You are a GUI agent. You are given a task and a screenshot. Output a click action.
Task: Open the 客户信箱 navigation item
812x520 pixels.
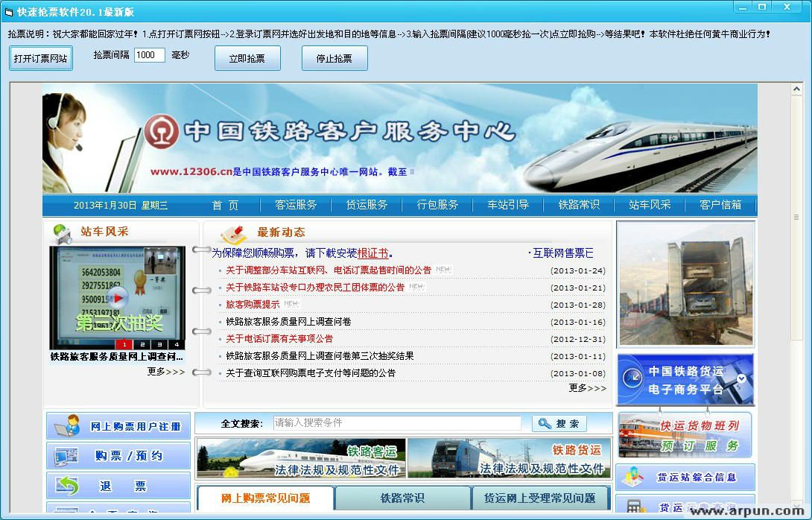point(720,205)
